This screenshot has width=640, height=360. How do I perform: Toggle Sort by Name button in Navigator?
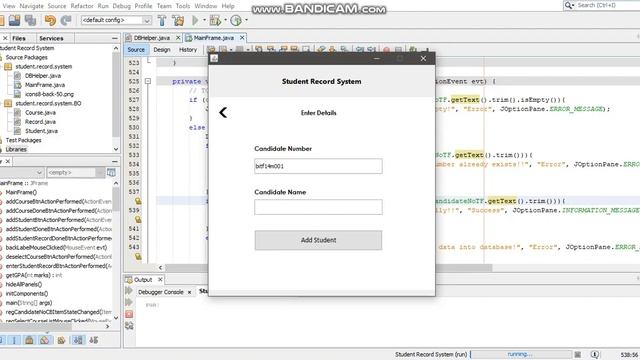click(78, 340)
